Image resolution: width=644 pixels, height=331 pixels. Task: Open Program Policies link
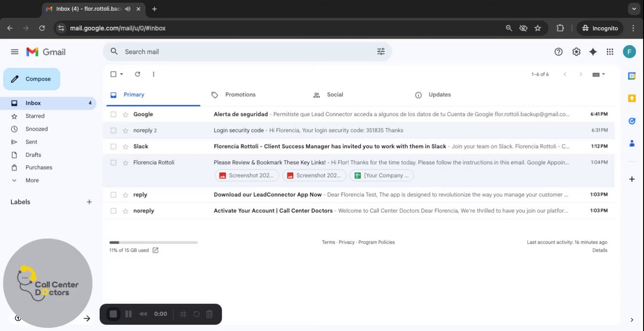(x=376, y=242)
